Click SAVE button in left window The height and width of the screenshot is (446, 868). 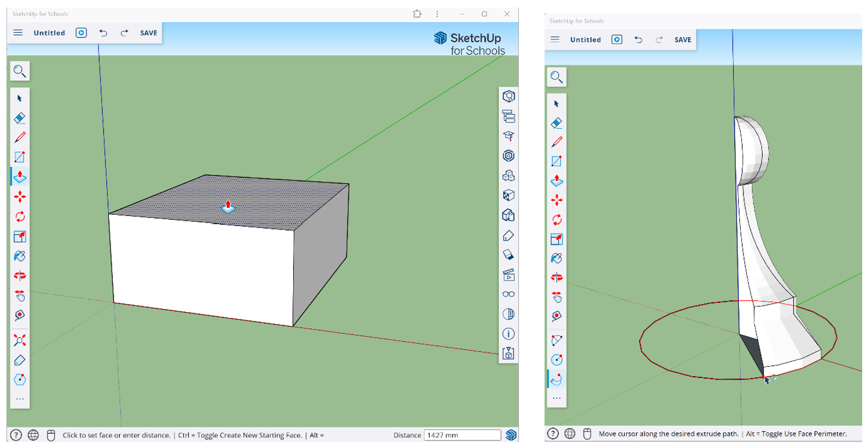point(148,33)
